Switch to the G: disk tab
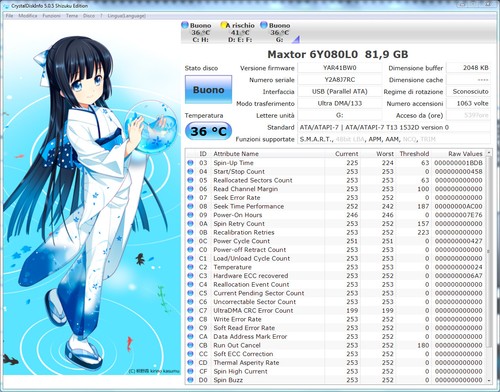 click(x=276, y=32)
